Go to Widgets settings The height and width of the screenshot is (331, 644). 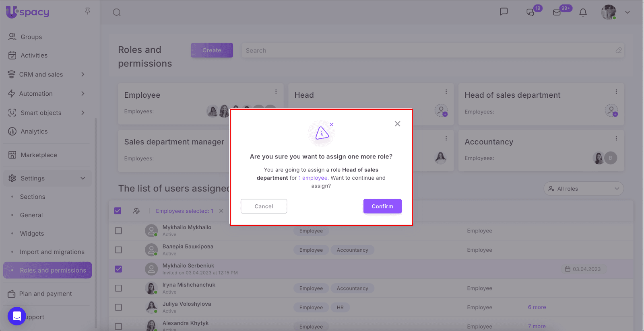pos(32,234)
